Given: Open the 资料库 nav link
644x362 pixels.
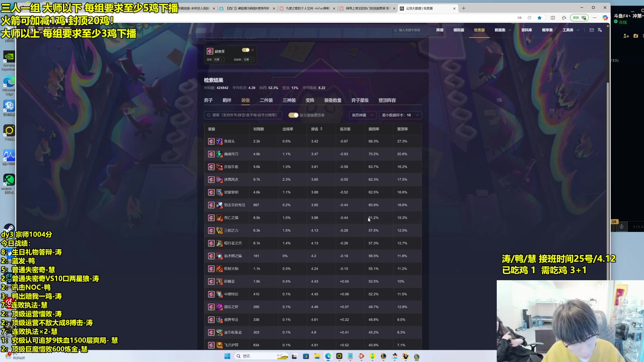Looking at the screenshot, I should click(527, 30).
